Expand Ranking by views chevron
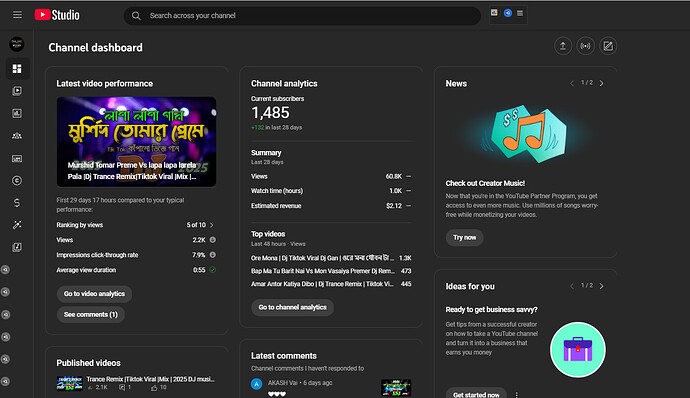 pos(212,225)
